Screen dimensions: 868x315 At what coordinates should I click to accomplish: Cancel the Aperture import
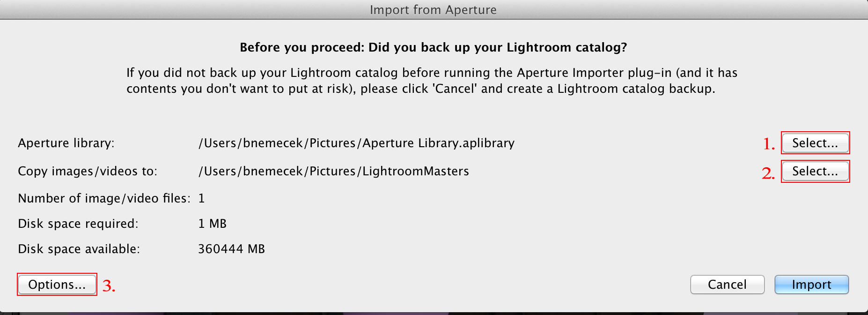point(727,284)
